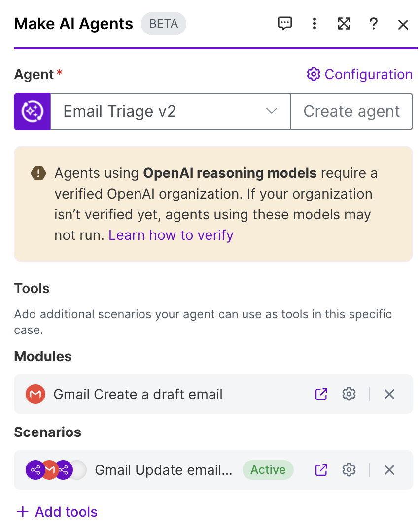The height and width of the screenshot is (532, 420).
Task: Click the Tools section heading
Action: pos(32,288)
